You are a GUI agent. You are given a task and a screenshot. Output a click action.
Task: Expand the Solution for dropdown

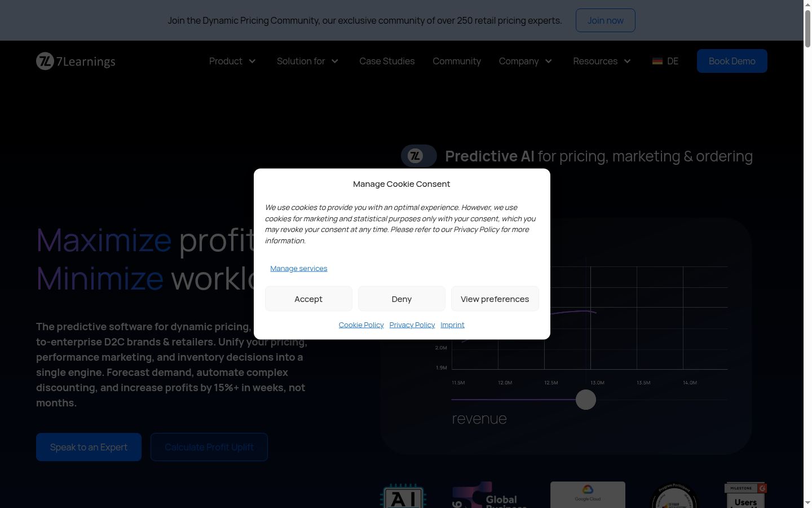tap(307, 61)
